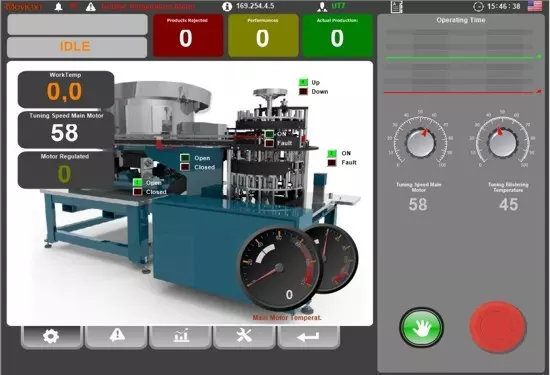The height and width of the screenshot is (375, 550).
Task: Click the value 45 under the right knob
Action: pyautogui.click(x=509, y=205)
